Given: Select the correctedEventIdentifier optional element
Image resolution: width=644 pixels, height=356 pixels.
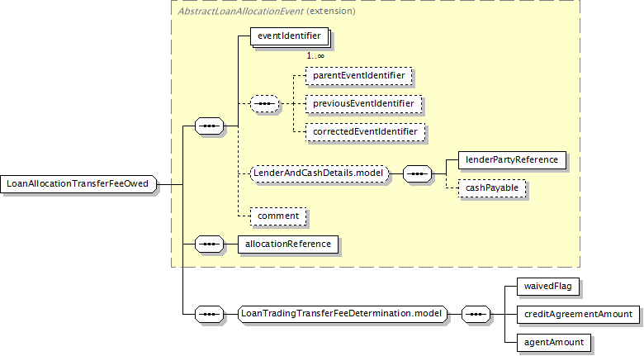Looking at the screenshot, I should pyautogui.click(x=365, y=132).
